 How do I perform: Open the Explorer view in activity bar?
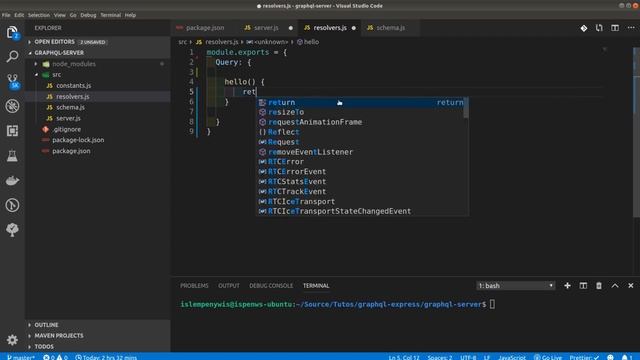point(12,32)
